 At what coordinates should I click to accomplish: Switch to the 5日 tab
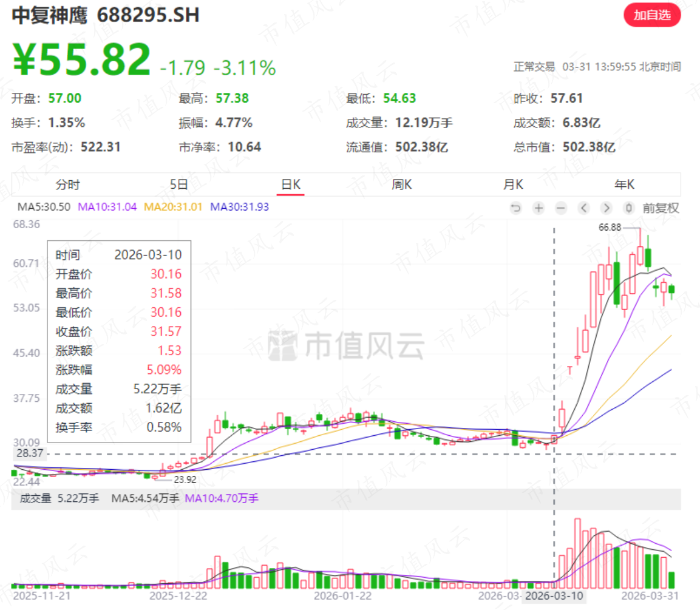coord(179,185)
